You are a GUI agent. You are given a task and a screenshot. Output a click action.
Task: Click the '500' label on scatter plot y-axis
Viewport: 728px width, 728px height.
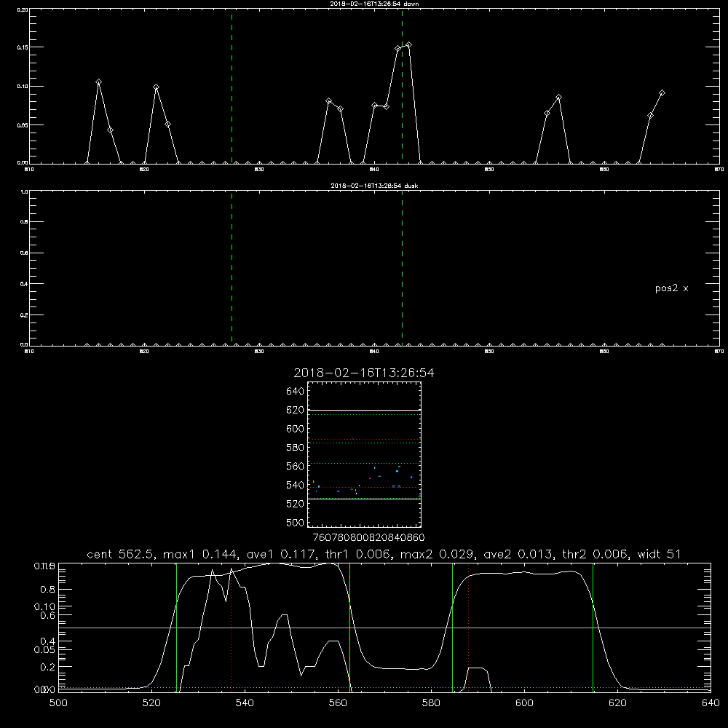295,523
